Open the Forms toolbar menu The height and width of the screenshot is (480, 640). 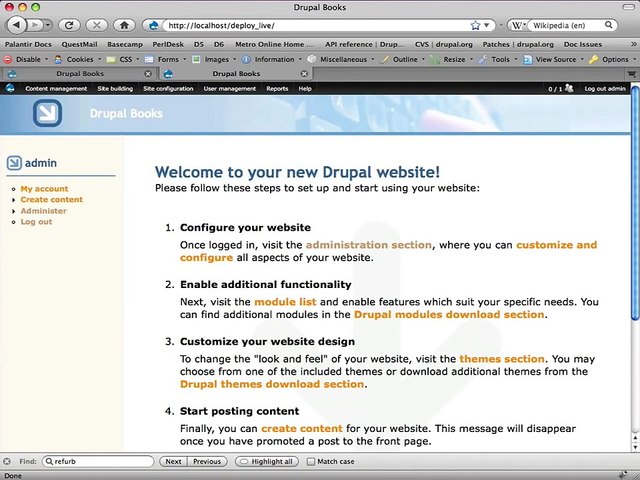[165, 59]
